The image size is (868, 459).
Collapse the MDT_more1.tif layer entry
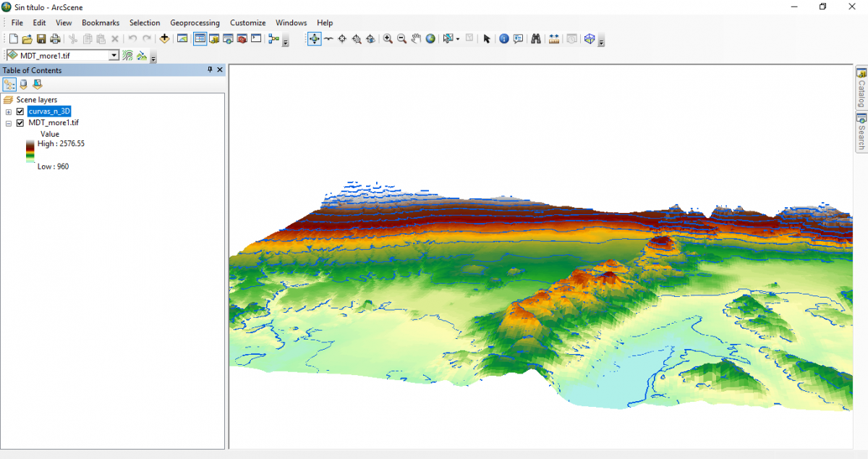pos(9,122)
